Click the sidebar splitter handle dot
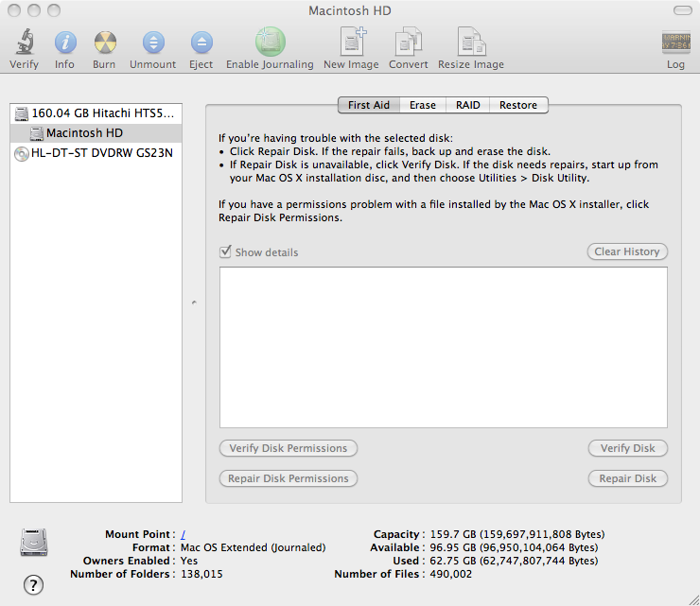The width and height of the screenshot is (700, 606). pyautogui.click(x=194, y=303)
